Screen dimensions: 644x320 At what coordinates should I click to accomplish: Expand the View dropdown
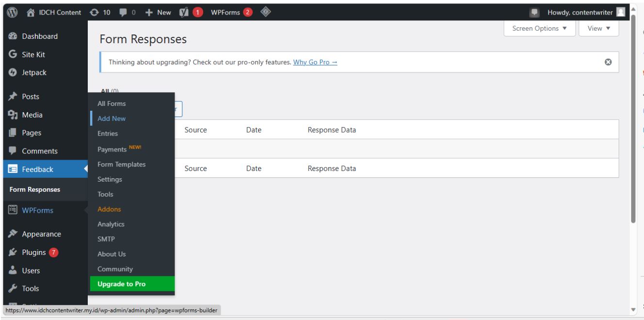point(599,29)
